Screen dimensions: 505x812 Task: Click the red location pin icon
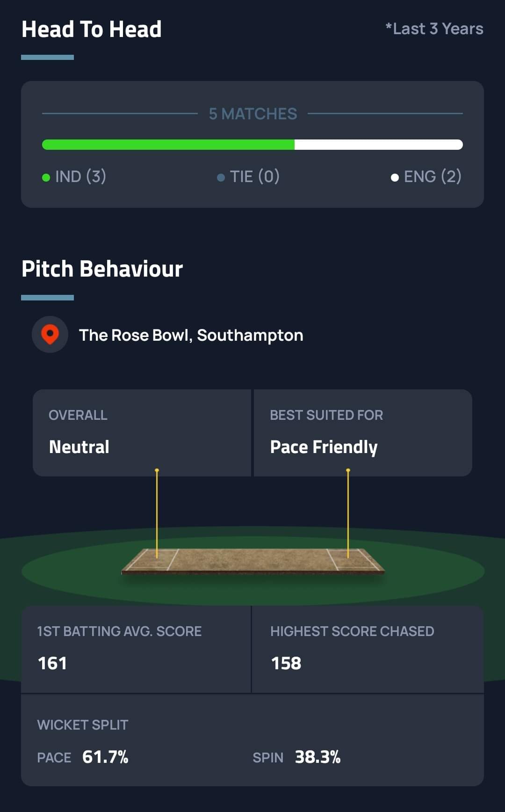[x=50, y=335]
